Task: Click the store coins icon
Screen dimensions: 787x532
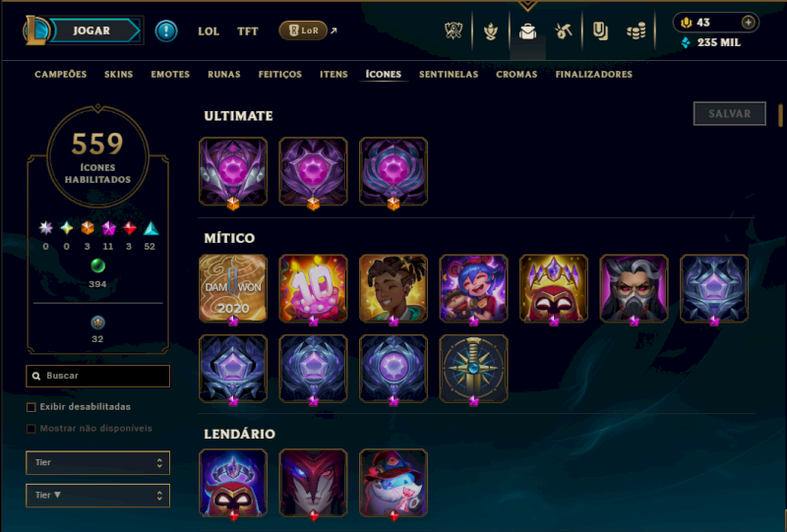Action: (x=636, y=32)
